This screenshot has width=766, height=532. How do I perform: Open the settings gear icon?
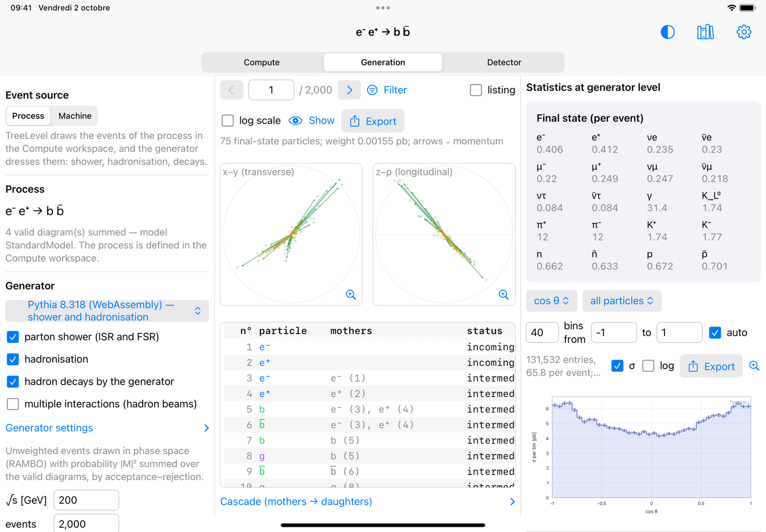pos(743,32)
